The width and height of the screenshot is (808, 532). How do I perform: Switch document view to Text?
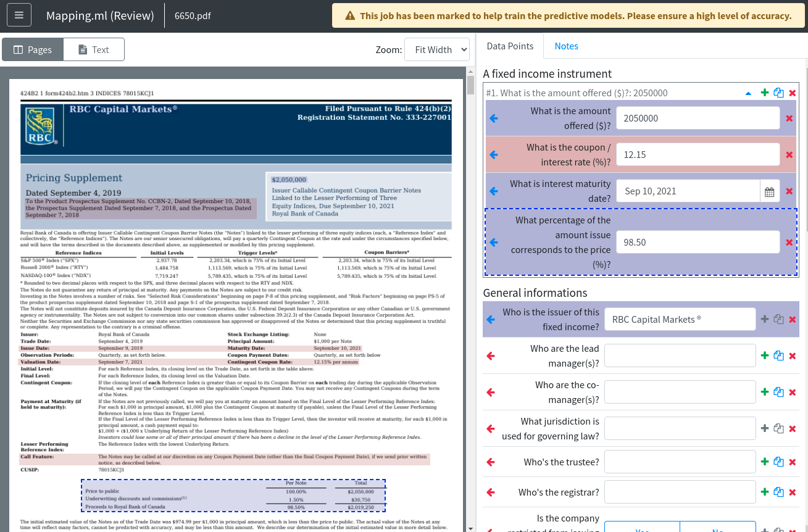click(x=94, y=49)
